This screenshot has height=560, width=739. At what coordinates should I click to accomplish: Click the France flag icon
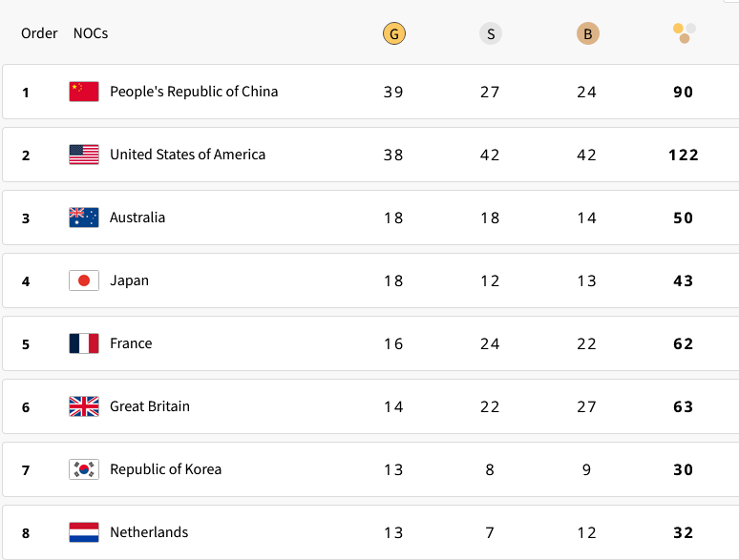[x=84, y=343]
